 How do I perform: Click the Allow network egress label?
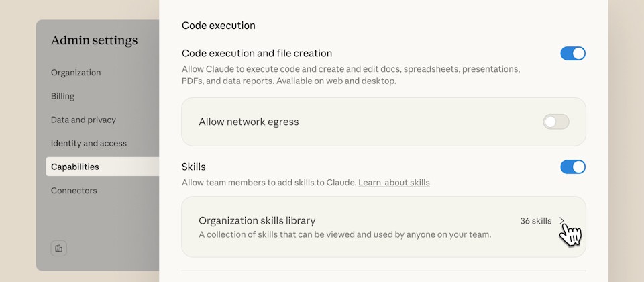pos(248,122)
